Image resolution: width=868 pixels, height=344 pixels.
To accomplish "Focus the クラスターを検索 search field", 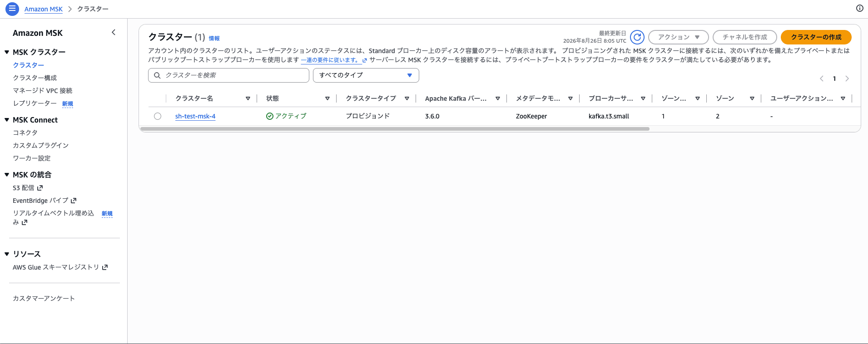I will (228, 75).
